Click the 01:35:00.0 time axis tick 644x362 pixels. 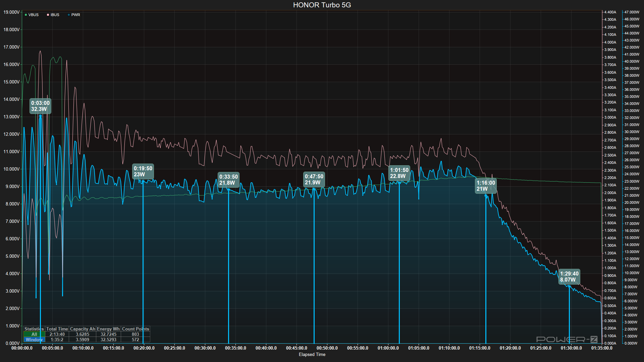click(x=602, y=348)
